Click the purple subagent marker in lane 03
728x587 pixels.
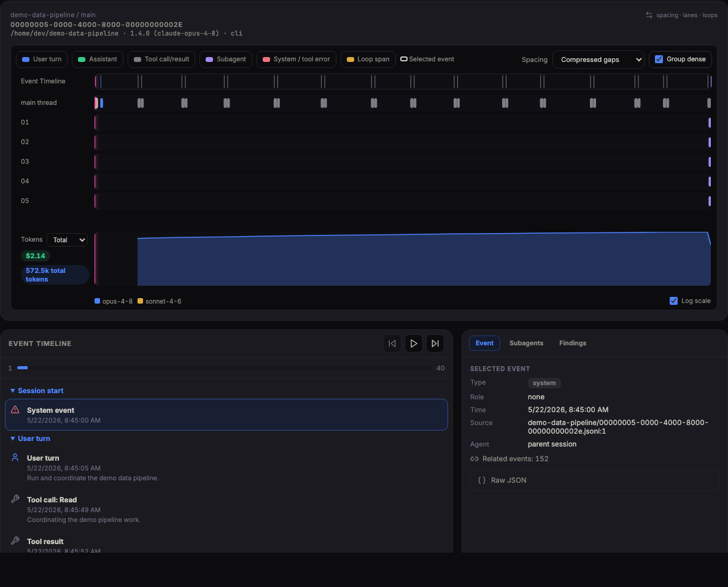pyautogui.click(x=710, y=162)
